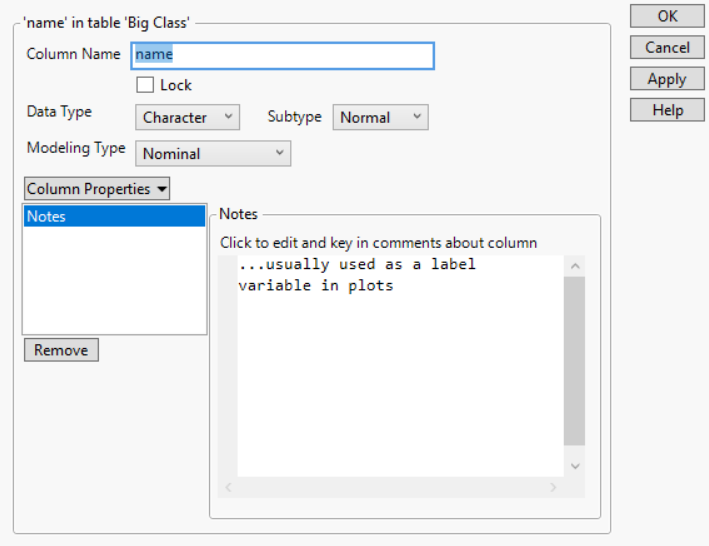Click the horizontal scrollbar track under the notes

point(390,488)
